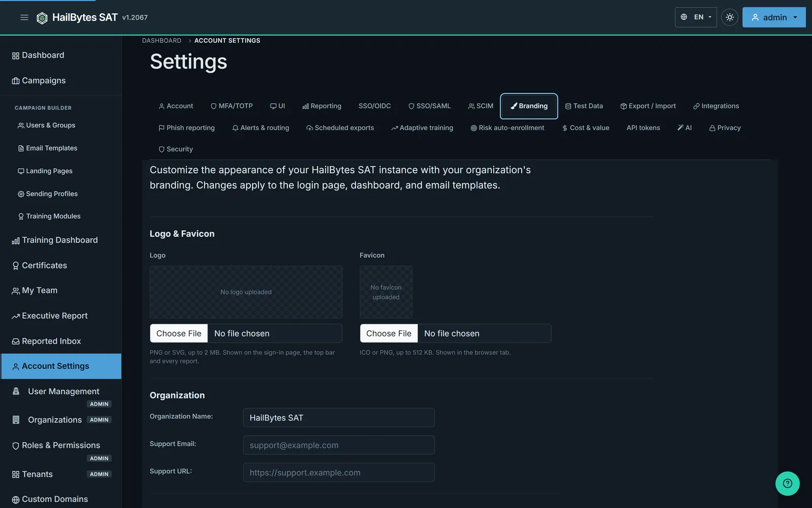Image resolution: width=812 pixels, height=508 pixels.
Task: Open Campaigns from sidebar
Action: [x=61, y=81]
